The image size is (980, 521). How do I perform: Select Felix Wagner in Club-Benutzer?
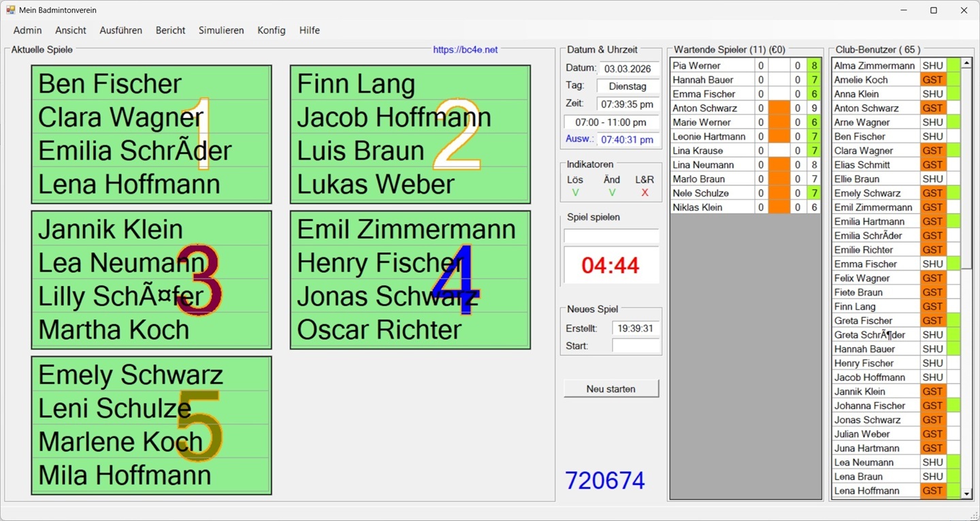pyautogui.click(x=876, y=278)
